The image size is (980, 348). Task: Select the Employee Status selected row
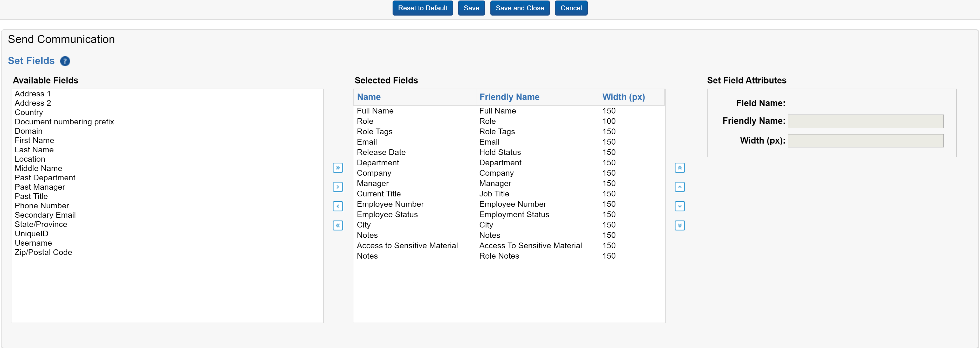pos(509,215)
